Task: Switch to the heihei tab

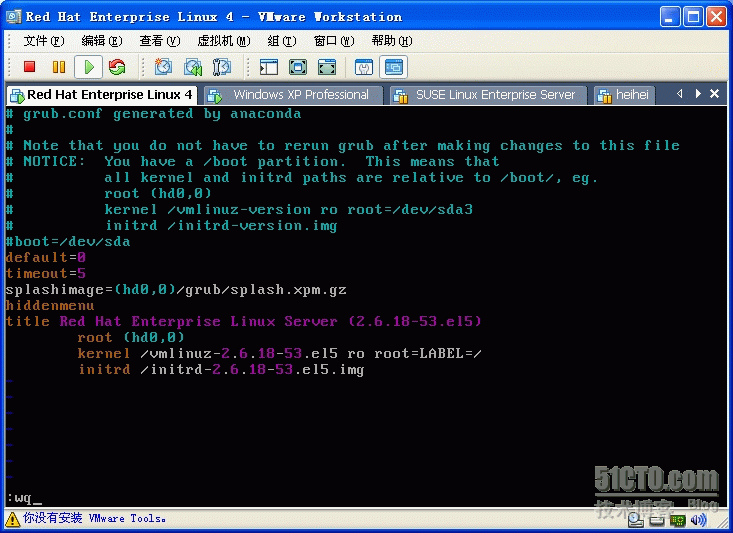Action: [625, 95]
